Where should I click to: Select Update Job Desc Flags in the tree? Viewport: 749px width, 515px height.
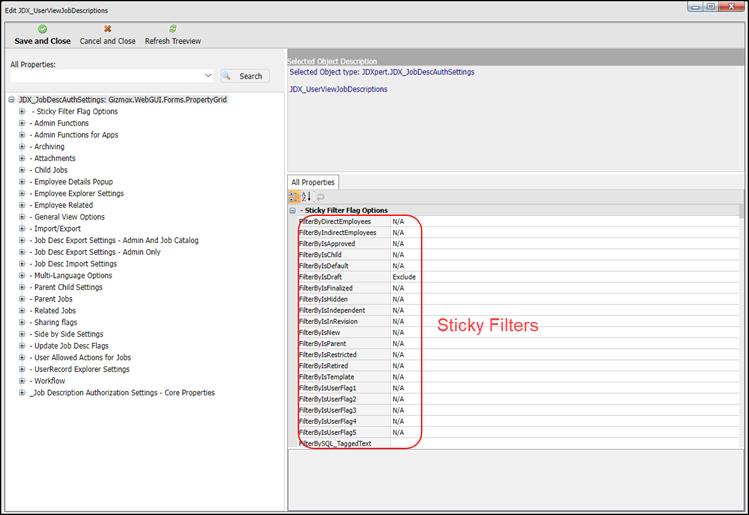click(69, 345)
